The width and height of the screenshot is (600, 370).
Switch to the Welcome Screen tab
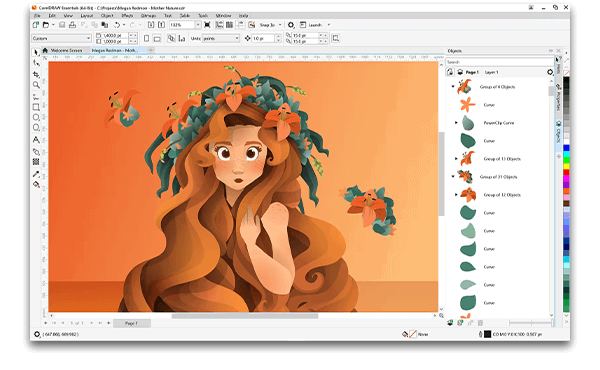click(x=66, y=50)
